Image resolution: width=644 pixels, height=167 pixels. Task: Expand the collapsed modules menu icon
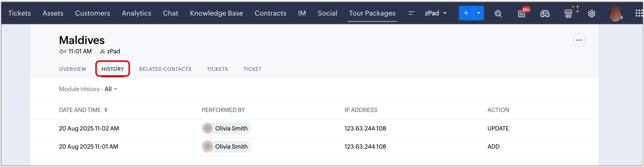click(411, 13)
